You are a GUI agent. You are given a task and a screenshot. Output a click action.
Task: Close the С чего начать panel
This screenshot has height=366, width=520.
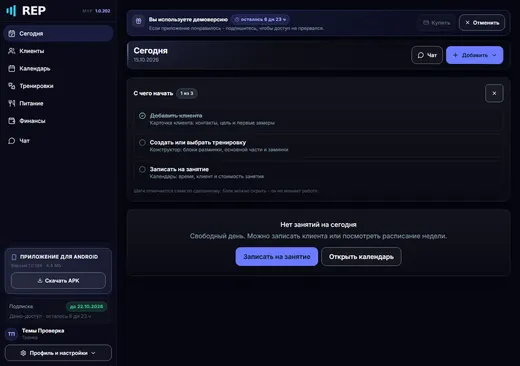(x=494, y=93)
